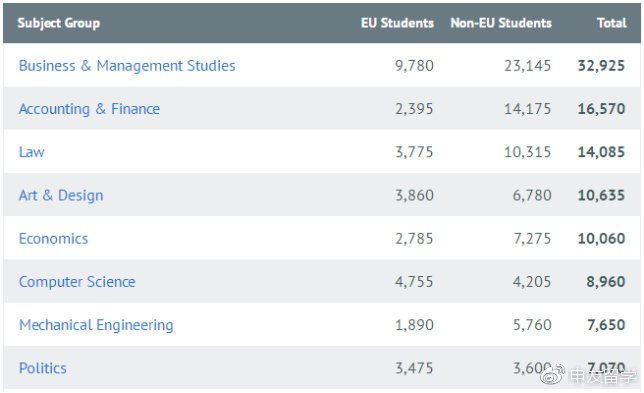Viewport: 644px width, 393px height.
Task: Click the 9,780 EU students value
Action: click(414, 66)
